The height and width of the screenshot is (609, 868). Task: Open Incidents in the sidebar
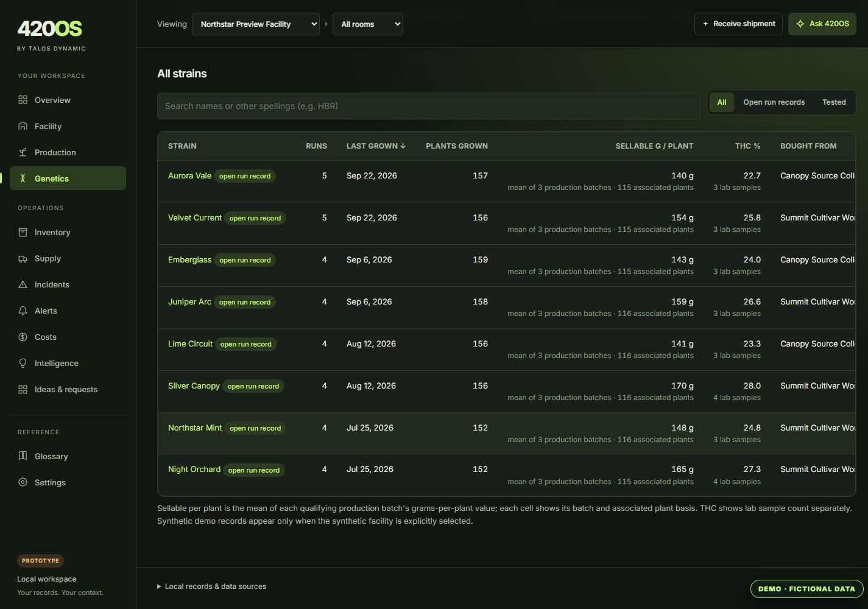[x=68, y=284]
